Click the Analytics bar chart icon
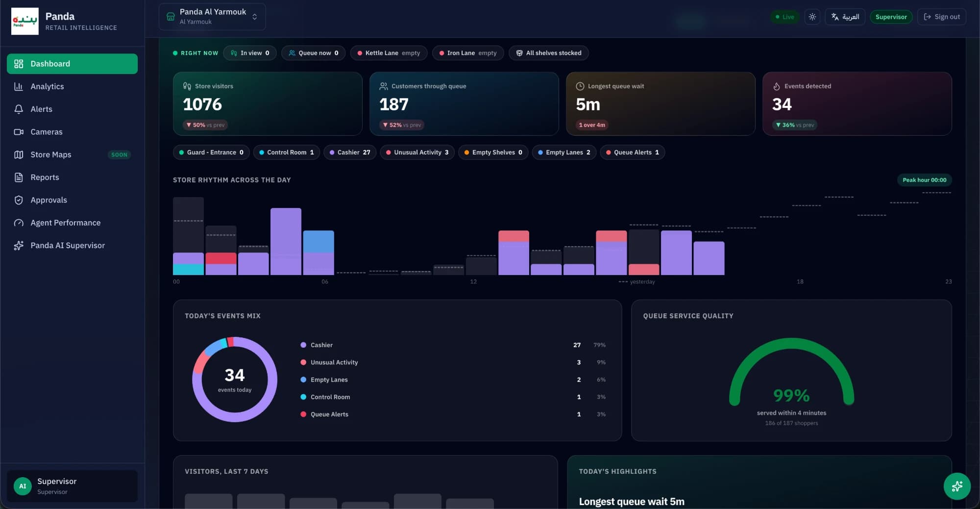This screenshot has width=980, height=509. (x=19, y=86)
